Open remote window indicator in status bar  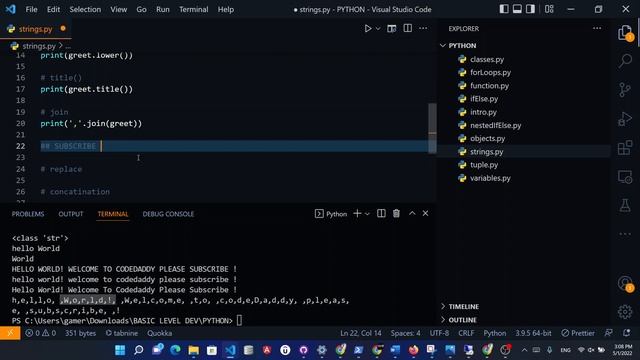(x=10, y=333)
